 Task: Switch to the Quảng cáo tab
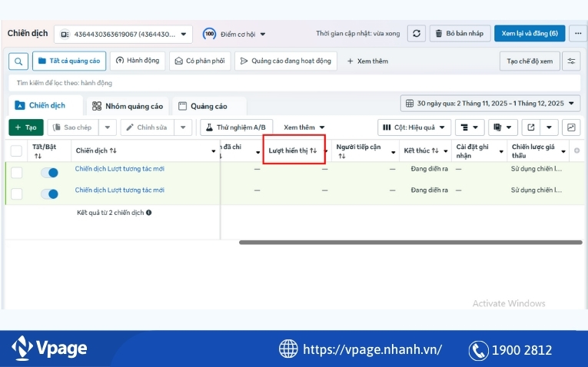click(x=203, y=106)
